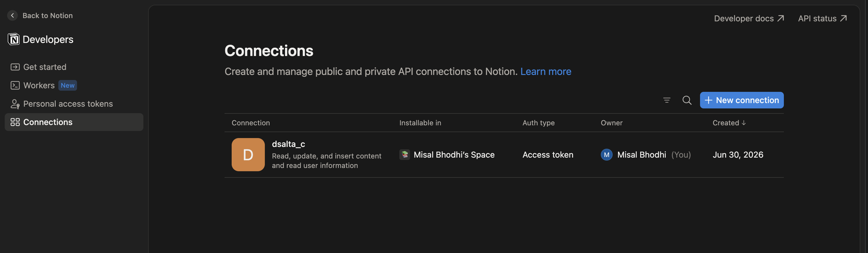868x253 pixels.
Task: Click the Installable in column header
Action: (x=420, y=123)
